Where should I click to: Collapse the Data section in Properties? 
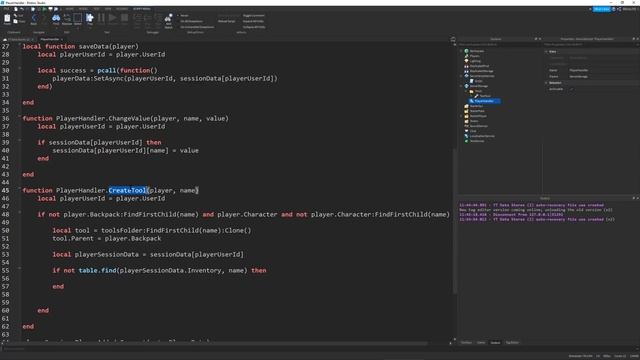(546, 51)
